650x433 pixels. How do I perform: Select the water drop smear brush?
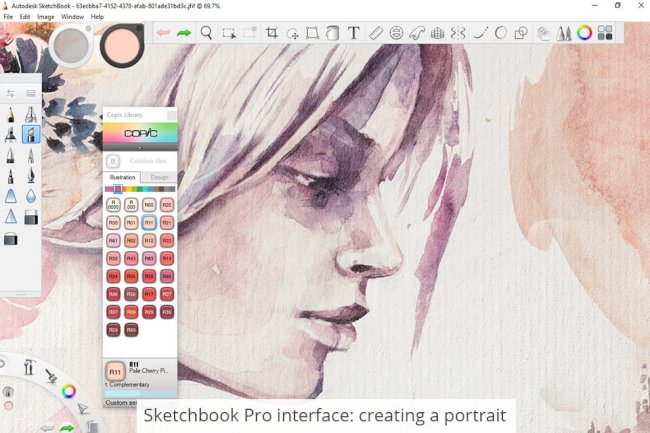(x=31, y=196)
